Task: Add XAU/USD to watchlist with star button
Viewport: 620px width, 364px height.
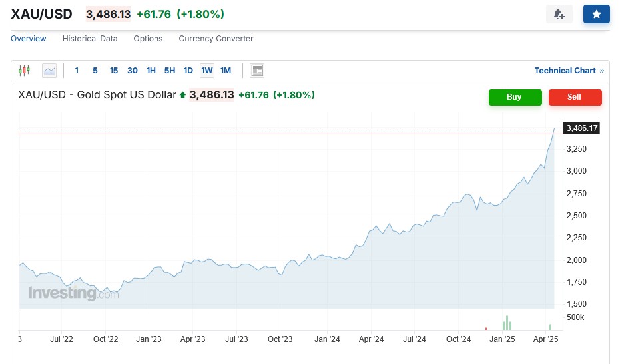Action: pos(596,14)
